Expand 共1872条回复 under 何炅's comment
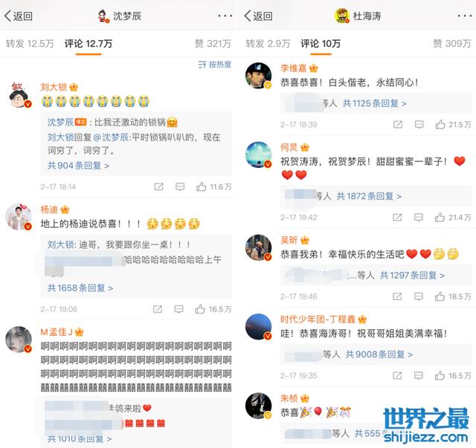The height and width of the screenshot is (448, 476). 369,196
